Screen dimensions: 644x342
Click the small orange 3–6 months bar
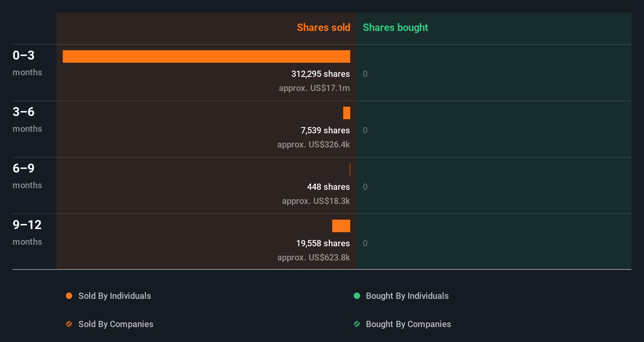(x=347, y=113)
